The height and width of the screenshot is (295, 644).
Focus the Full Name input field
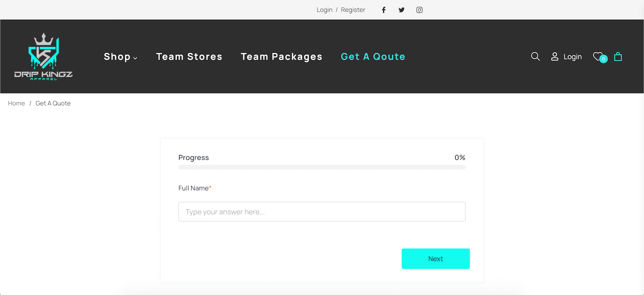click(322, 212)
